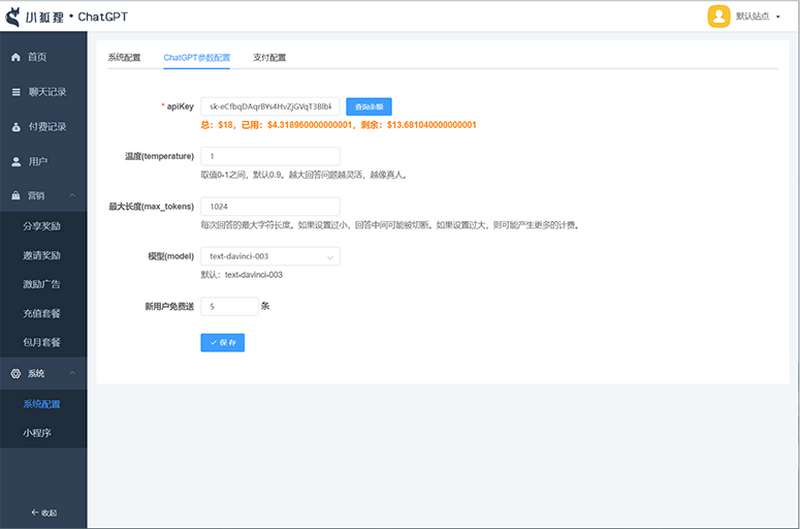Click the blue 查询余额 button

click(x=368, y=106)
